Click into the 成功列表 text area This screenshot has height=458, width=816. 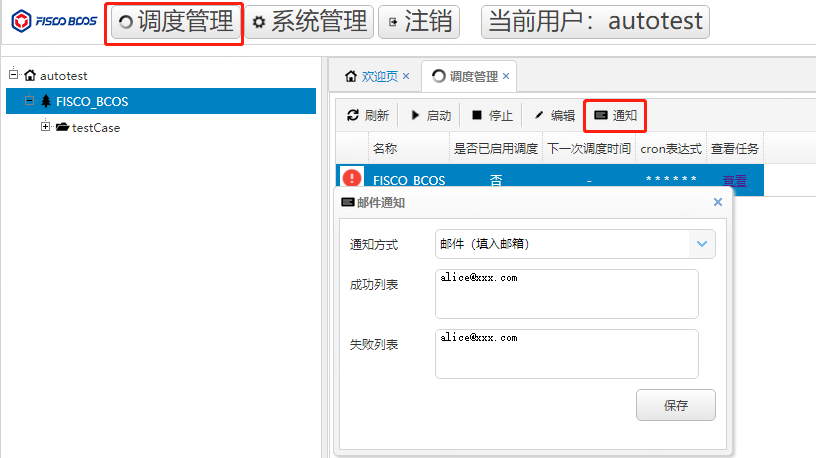pyautogui.click(x=567, y=294)
